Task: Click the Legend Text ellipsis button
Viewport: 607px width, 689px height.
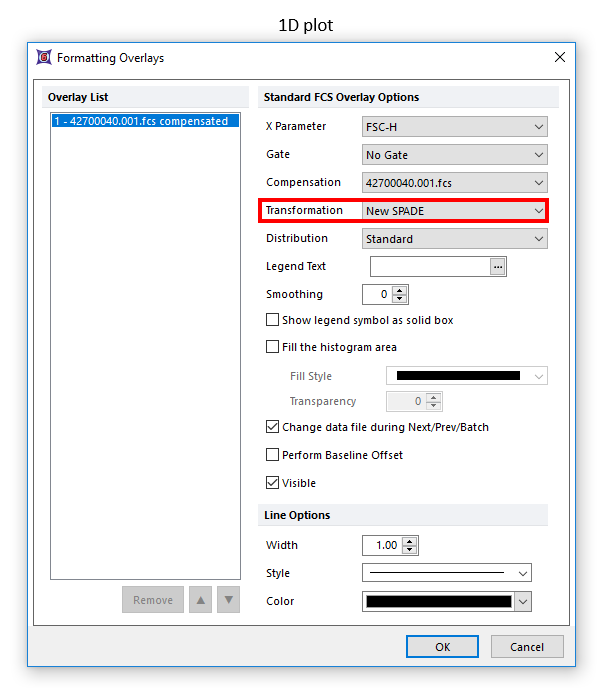Action: [498, 267]
